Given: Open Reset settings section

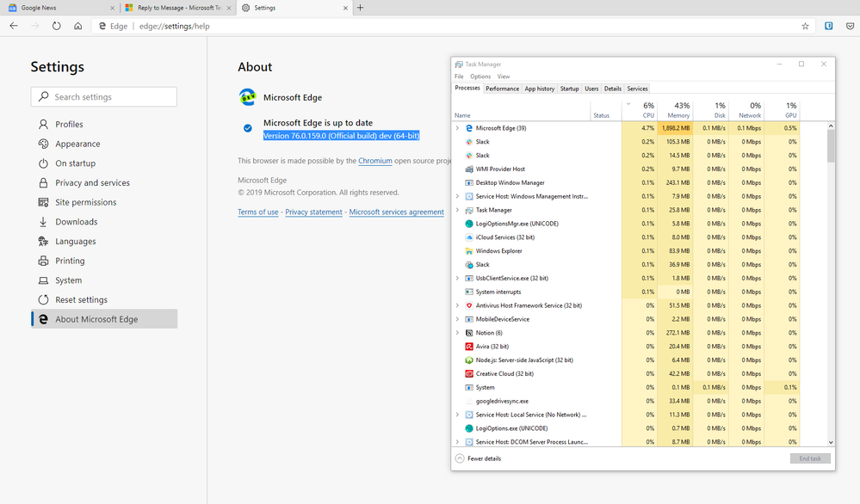Looking at the screenshot, I should point(103,299).
